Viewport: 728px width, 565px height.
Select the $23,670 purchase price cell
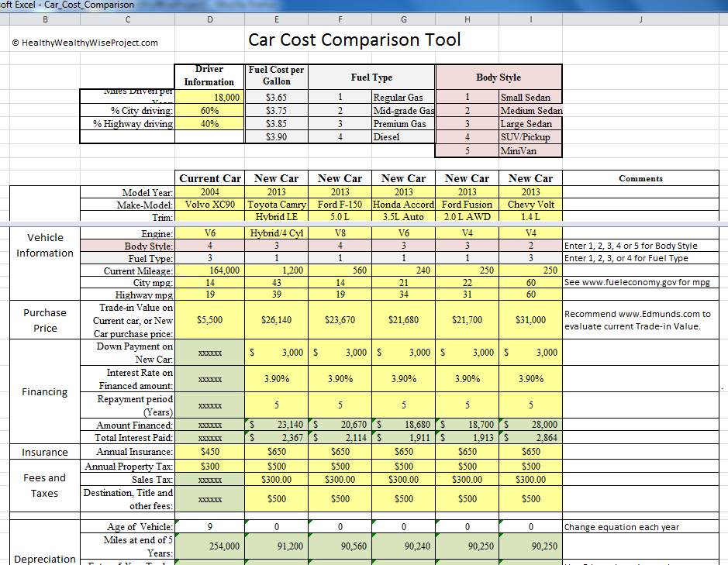340,320
